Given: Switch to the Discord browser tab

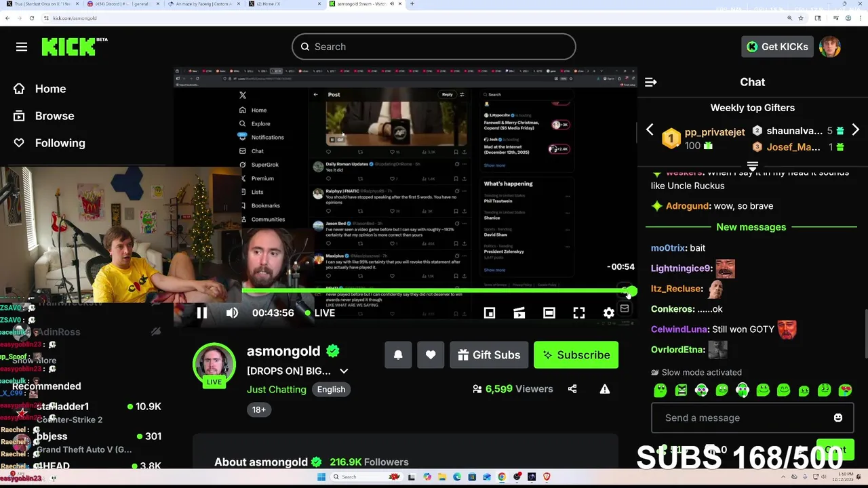Looking at the screenshot, I should pyautogui.click(x=121, y=3).
